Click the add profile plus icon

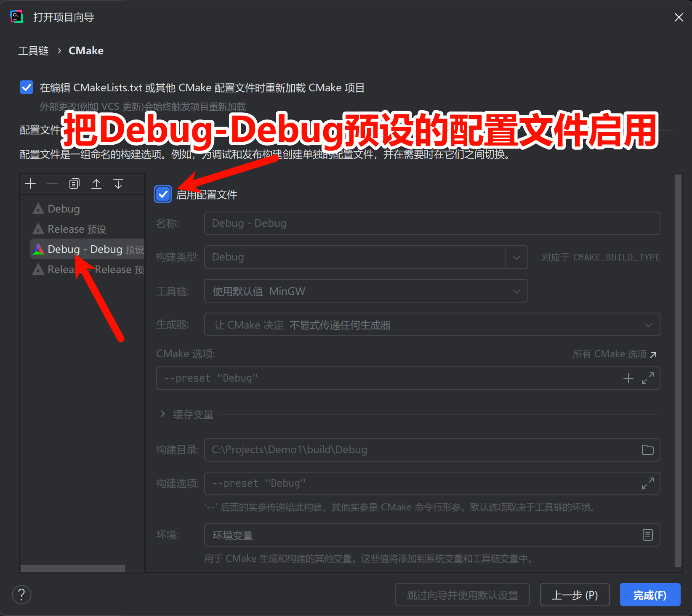(30, 184)
